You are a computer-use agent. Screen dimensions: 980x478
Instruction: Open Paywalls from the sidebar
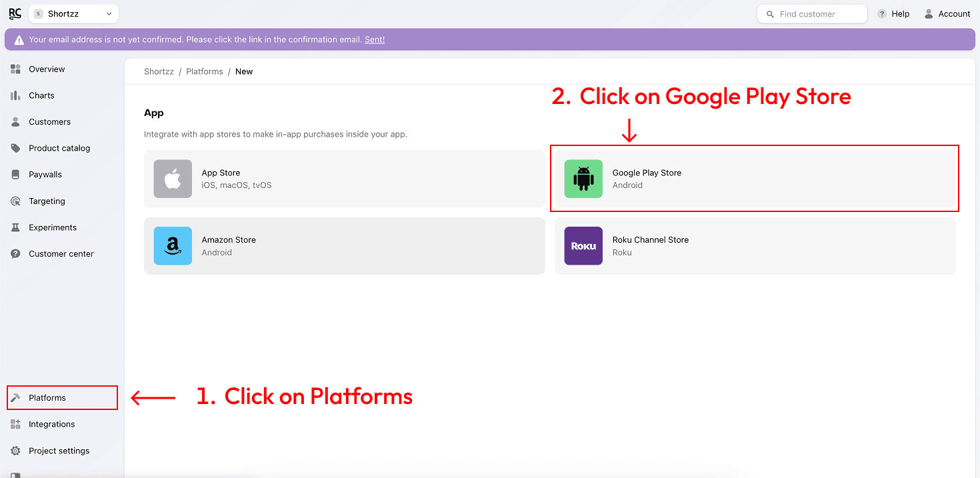click(x=45, y=175)
